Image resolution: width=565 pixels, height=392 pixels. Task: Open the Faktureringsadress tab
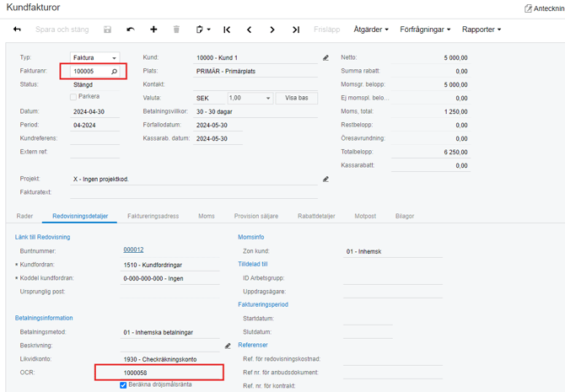coord(153,216)
